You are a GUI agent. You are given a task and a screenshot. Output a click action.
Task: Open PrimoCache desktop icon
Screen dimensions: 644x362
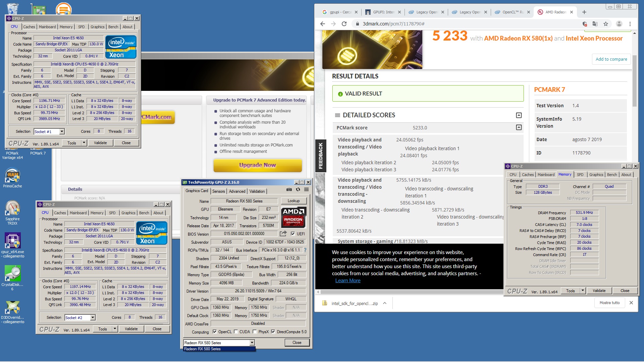(x=12, y=178)
